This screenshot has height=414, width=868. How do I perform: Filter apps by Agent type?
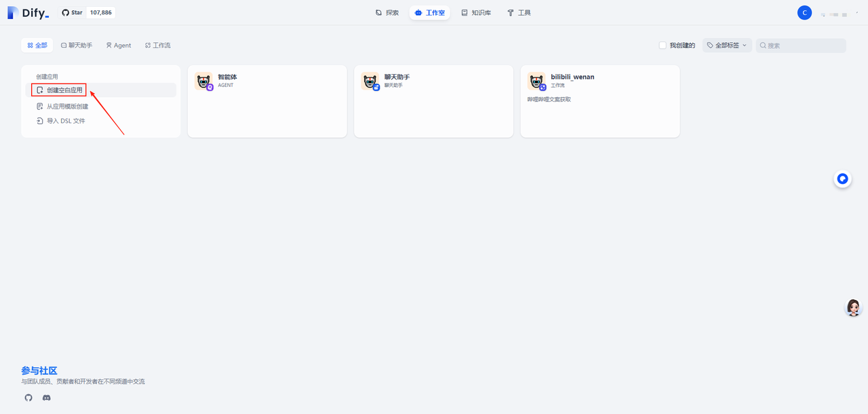click(118, 45)
